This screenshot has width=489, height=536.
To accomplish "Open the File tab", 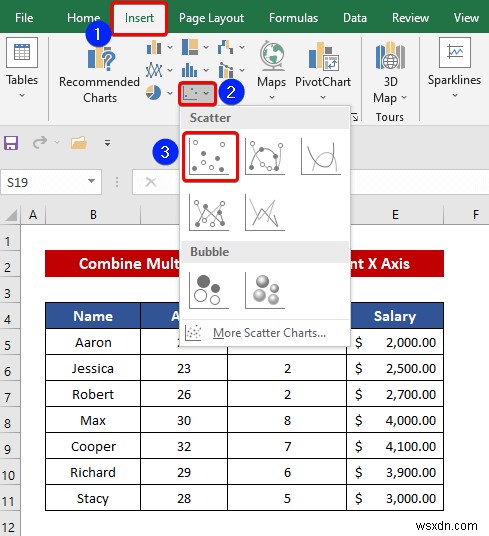I will (x=24, y=18).
